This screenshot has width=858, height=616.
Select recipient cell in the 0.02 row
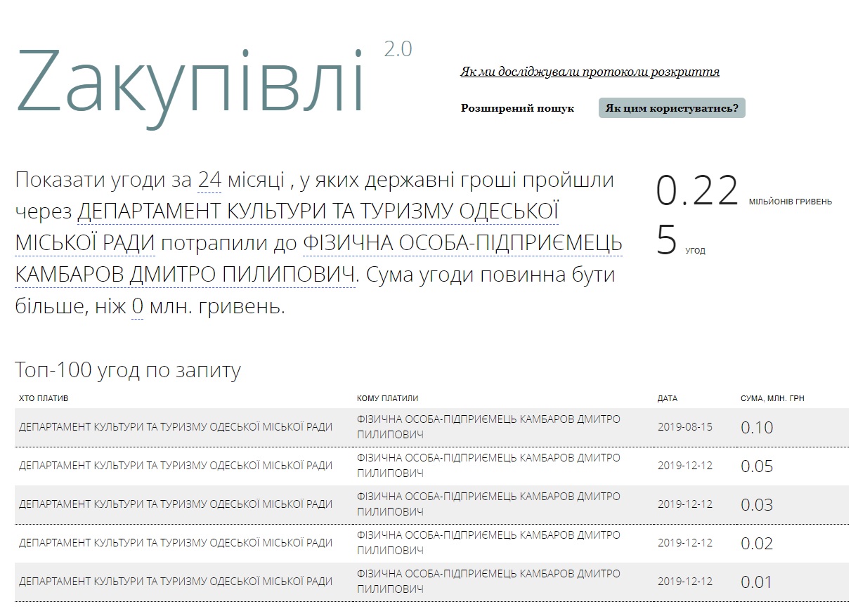pyautogui.click(x=488, y=543)
